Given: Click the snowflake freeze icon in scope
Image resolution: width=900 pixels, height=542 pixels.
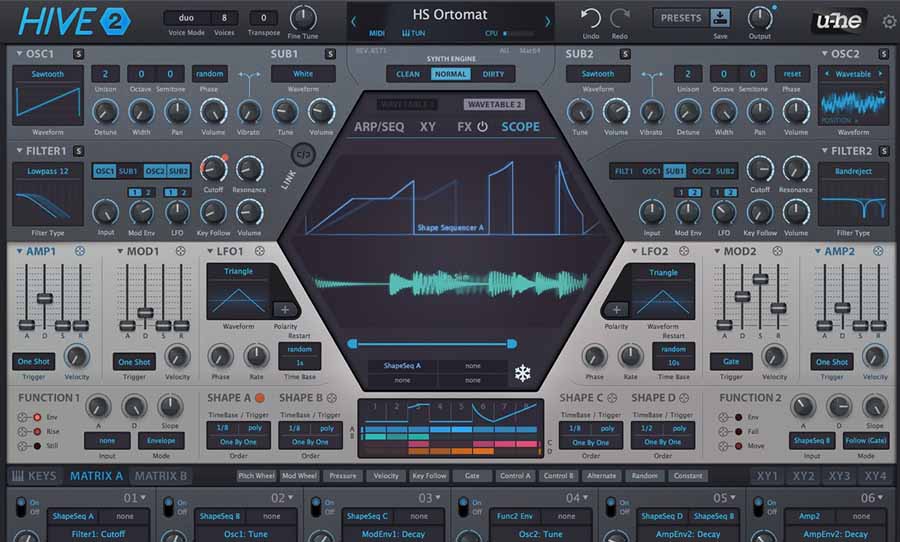Looking at the screenshot, I should tap(522, 373).
